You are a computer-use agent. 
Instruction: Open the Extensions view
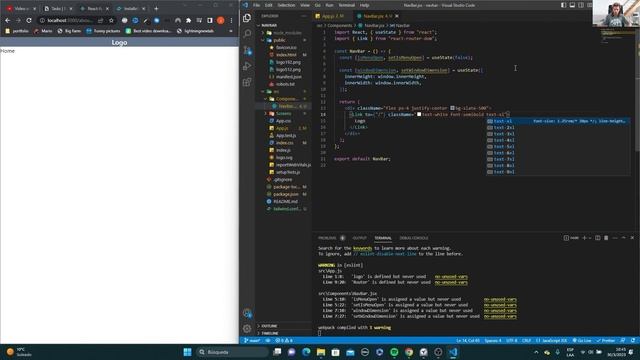[x=247, y=82]
